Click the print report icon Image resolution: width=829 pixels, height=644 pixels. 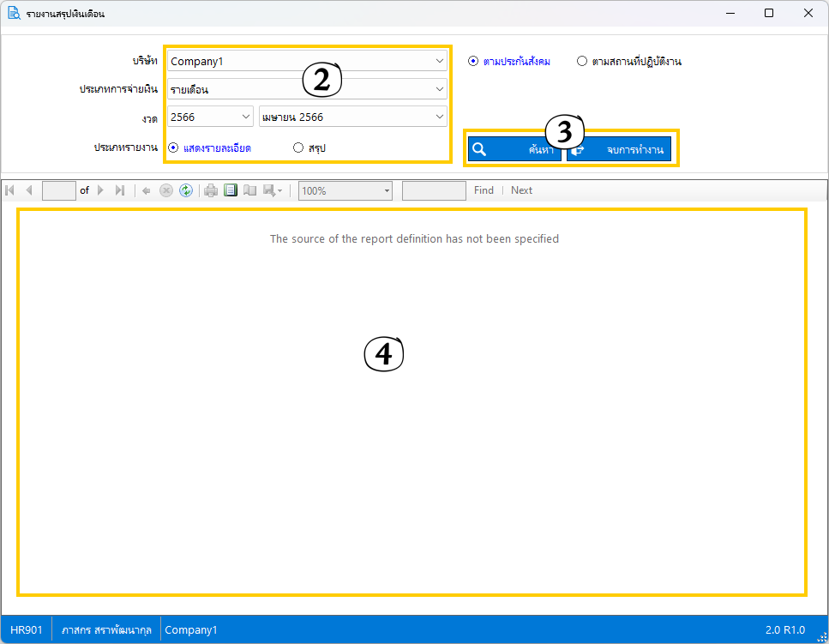click(211, 190)
